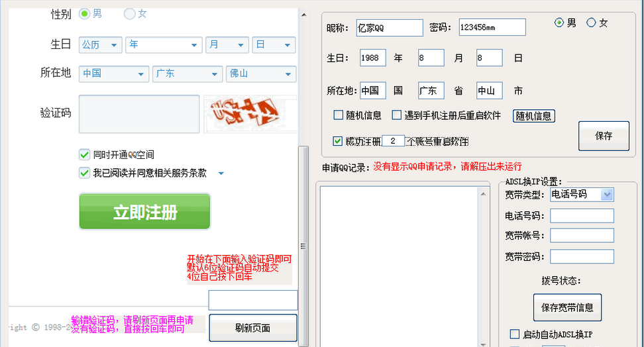Enable 启动自动ADSL换IP checkbox
644x347 pixels.
pyautogui.click(x=515, y=334)
